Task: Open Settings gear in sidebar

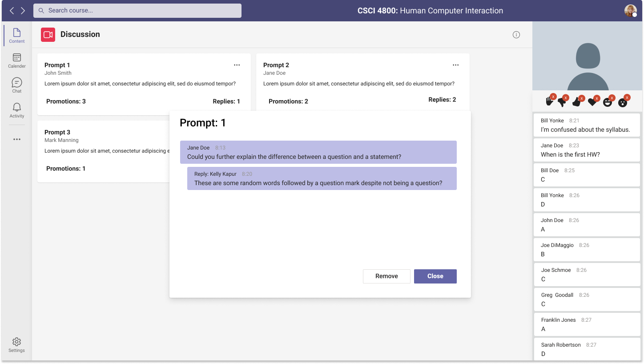Action: point(16,345)
